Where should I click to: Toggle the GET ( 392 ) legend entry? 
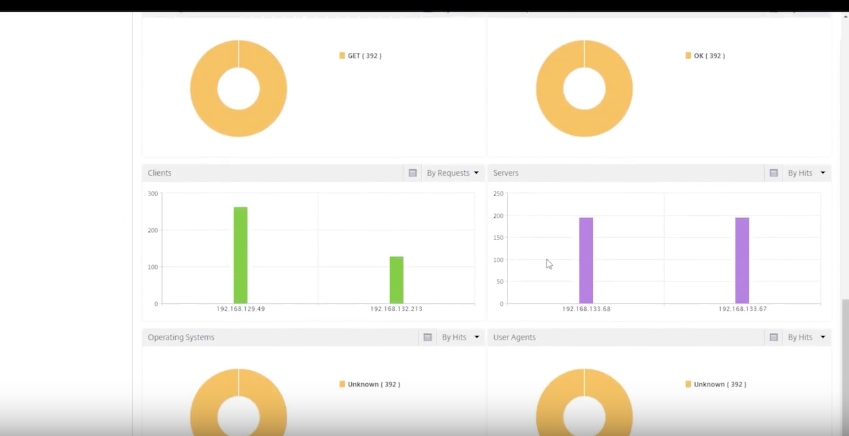[361, 56]
